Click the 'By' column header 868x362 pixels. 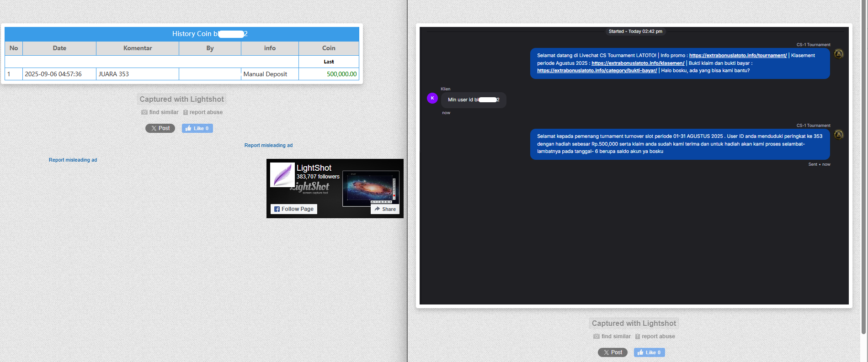click(210, 48)
